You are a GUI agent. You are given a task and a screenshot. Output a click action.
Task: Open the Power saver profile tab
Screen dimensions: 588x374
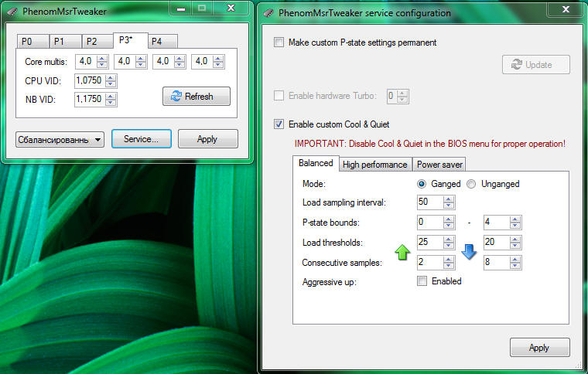tap(439, 165)
